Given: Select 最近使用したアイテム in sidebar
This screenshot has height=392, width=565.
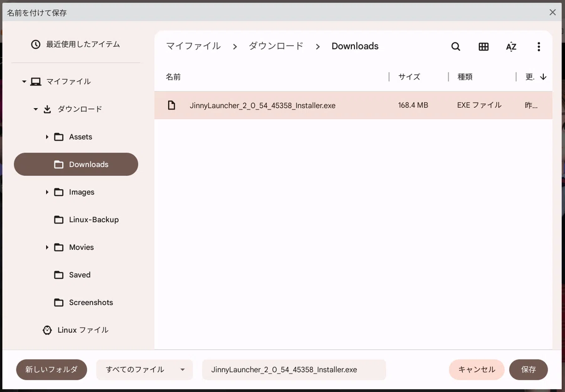Looking at the screenshot, I should point(76,44).
